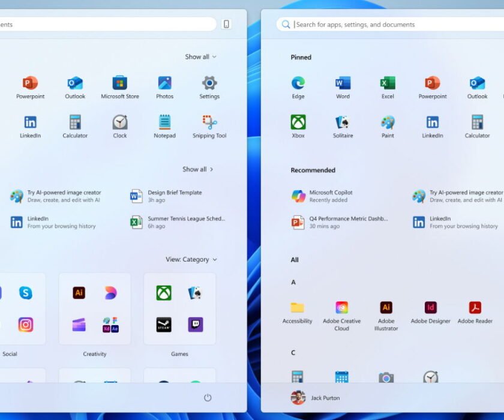504x420 pixels.
Task: Expand pinned Show all with down chevron
Action: pyautogui.click(x=200, y=57)
